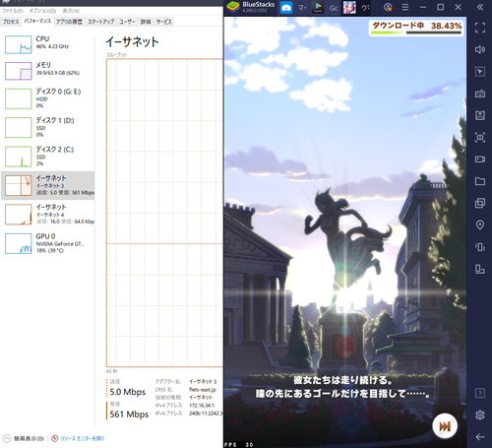Open the 表示 menu in Task Manager
492x448 pixels.
(71, 11)
